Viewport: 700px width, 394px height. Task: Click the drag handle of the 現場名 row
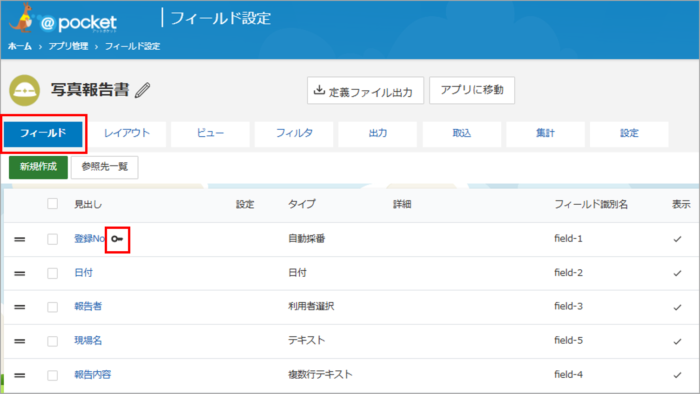click(20, 341)
